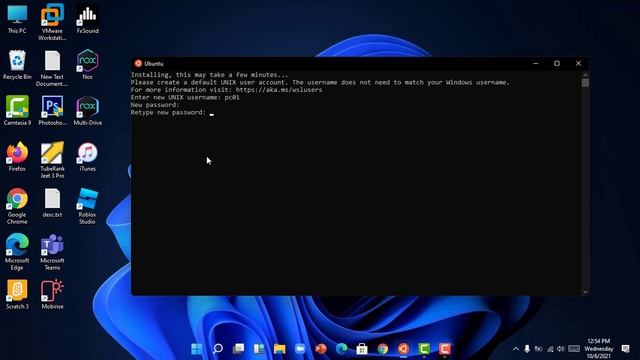Launch Google Chrome desktop shortcut
Image resolution: width=640 pixels, height=360 pixels.
17,206
